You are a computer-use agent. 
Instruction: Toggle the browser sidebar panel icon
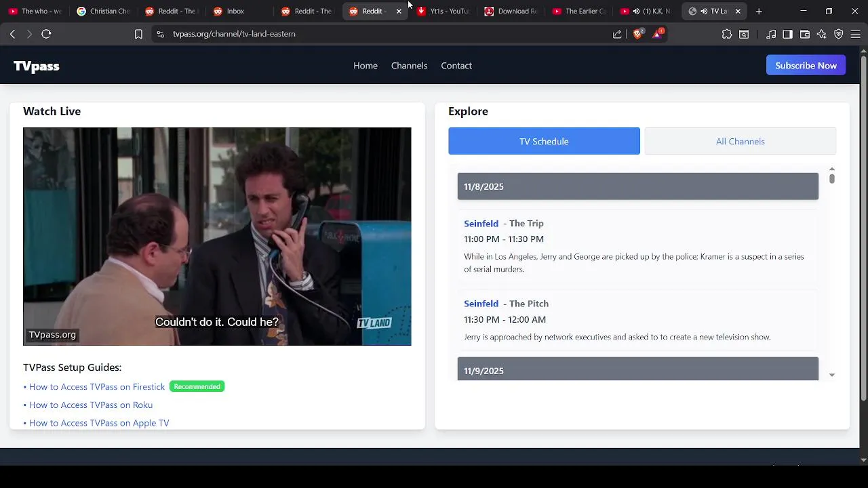click(x=787, y=34)
